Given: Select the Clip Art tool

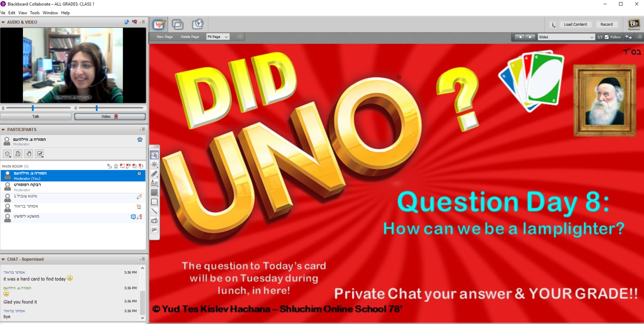Looking at the screenshot, I should tap(154, 230).
